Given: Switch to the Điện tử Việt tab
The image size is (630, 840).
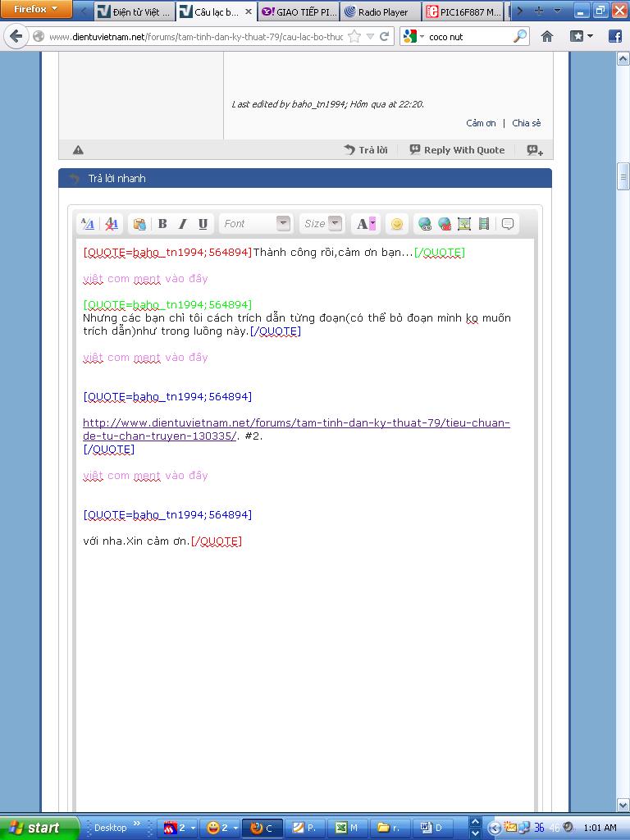Looking at the screenshot, I should pyautogui.click(x=135, y=11).
